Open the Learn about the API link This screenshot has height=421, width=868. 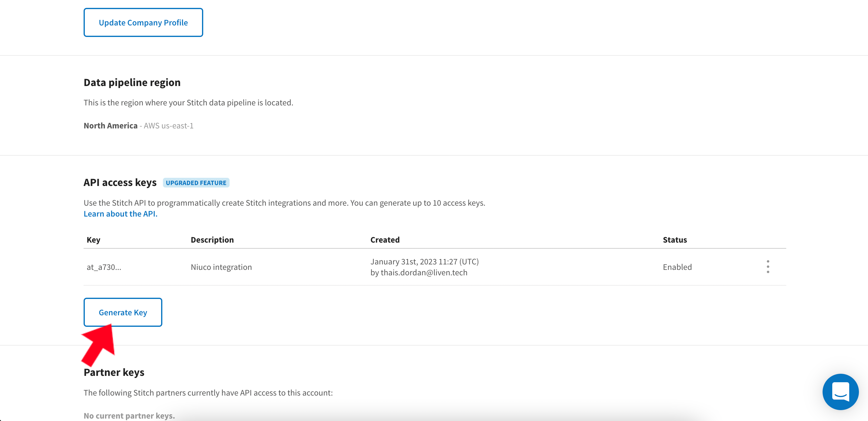point(120,214)
